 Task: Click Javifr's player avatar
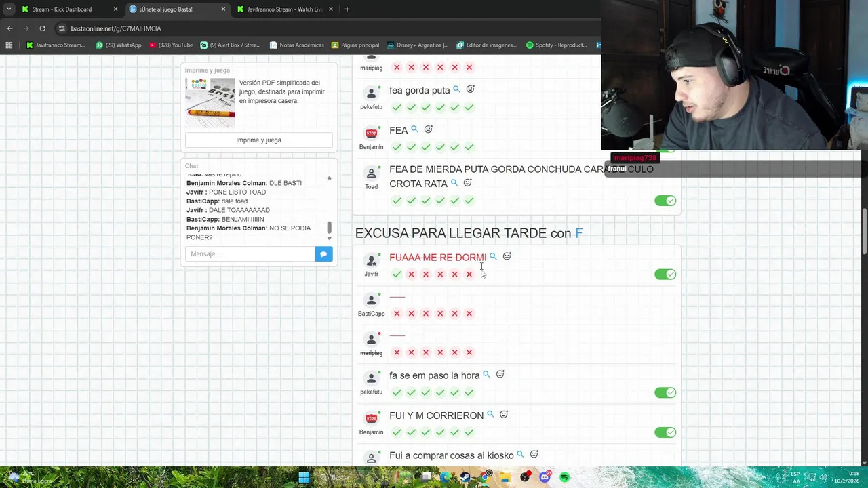(x=371, y=260)
